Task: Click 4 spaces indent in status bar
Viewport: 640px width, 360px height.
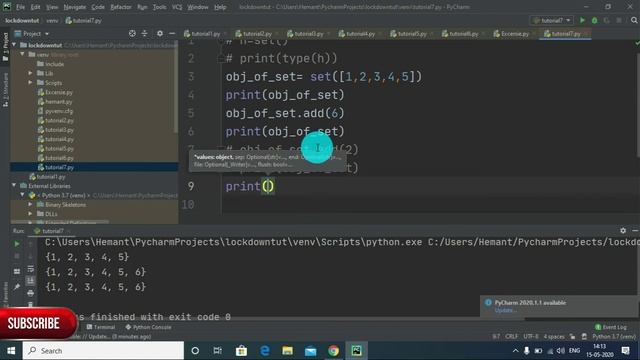Action: (x=554, y=336)
